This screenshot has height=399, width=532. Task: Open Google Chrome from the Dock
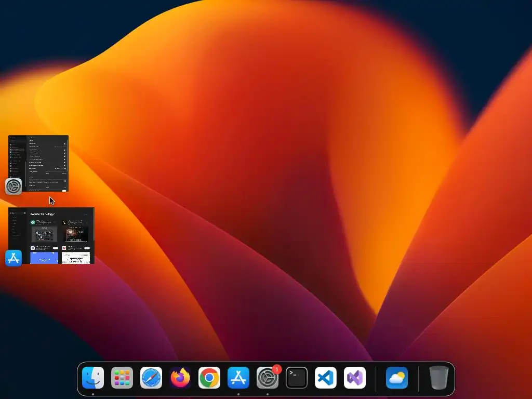tap(209, 378)
